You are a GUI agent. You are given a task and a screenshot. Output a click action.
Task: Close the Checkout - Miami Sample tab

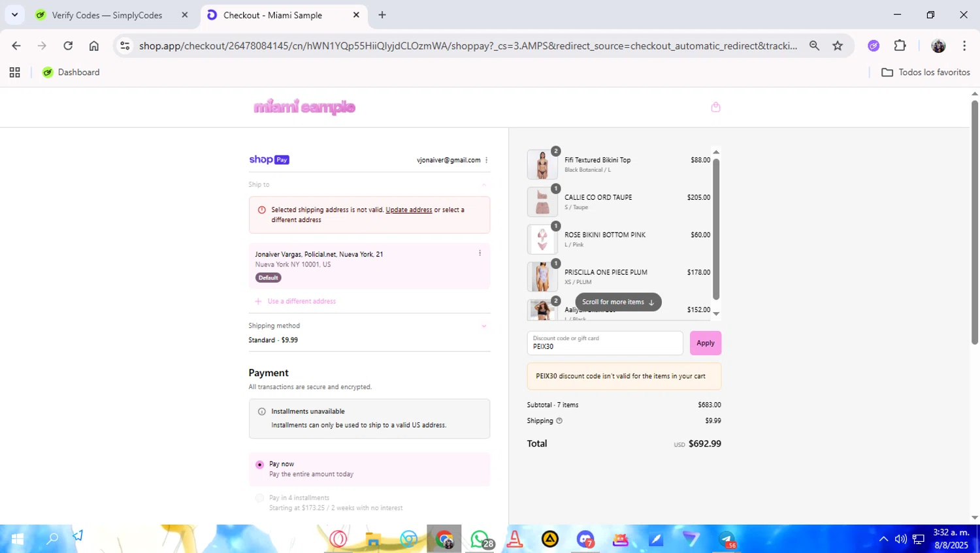(356, 15)
